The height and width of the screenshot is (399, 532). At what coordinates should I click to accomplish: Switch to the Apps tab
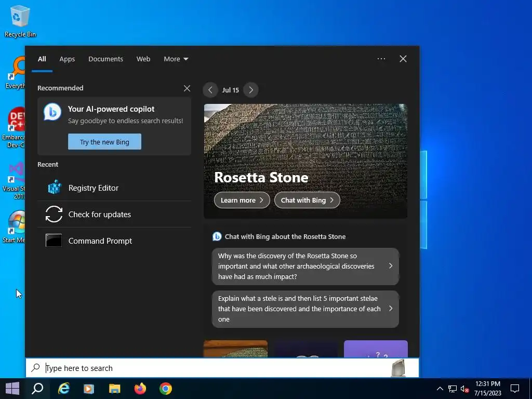[67, 59]
